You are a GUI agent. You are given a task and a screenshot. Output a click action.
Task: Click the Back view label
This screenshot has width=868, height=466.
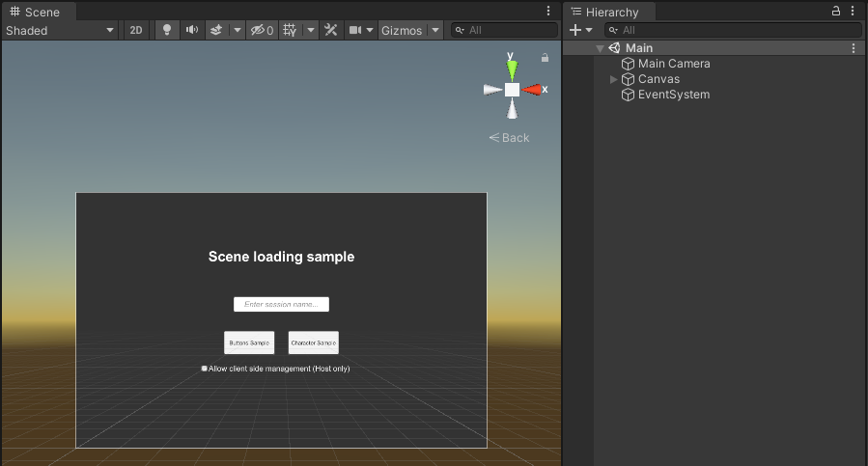pyautogui.click(x=509, y=137)
